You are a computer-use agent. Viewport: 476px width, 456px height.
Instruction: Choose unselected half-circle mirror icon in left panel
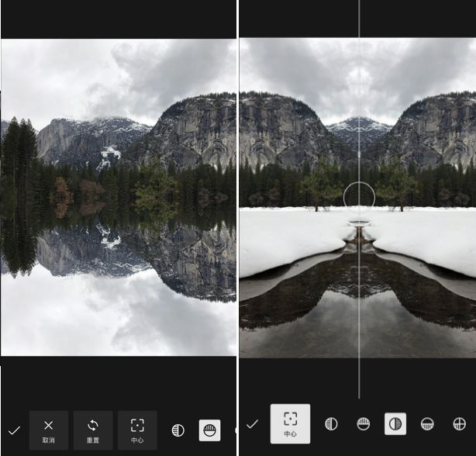[x=178, y=430]
